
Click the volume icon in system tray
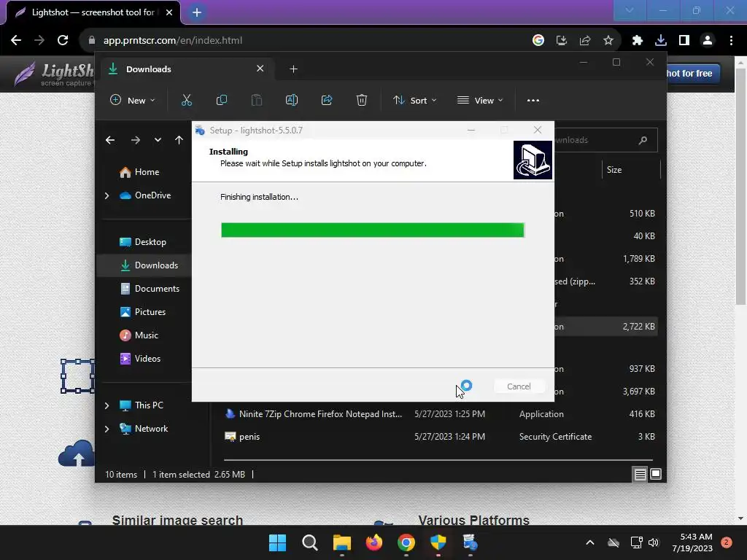[x=654, y=542]
